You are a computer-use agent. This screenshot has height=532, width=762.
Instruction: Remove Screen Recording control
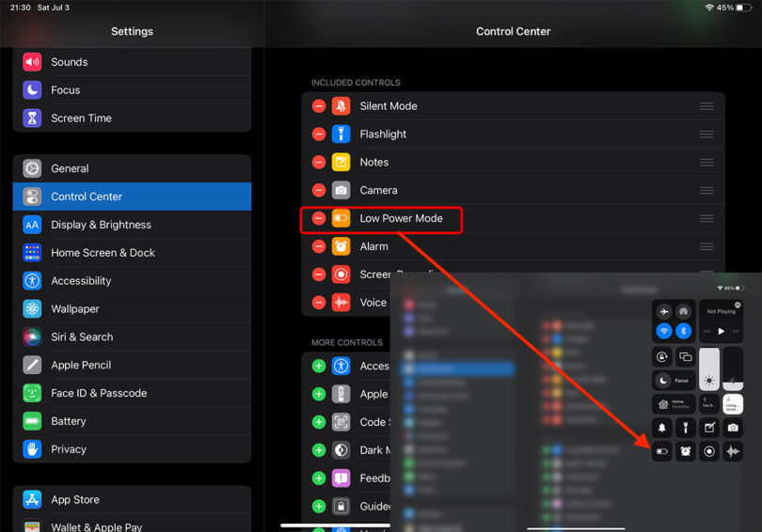pyautogui.click(x=319, y=274)
